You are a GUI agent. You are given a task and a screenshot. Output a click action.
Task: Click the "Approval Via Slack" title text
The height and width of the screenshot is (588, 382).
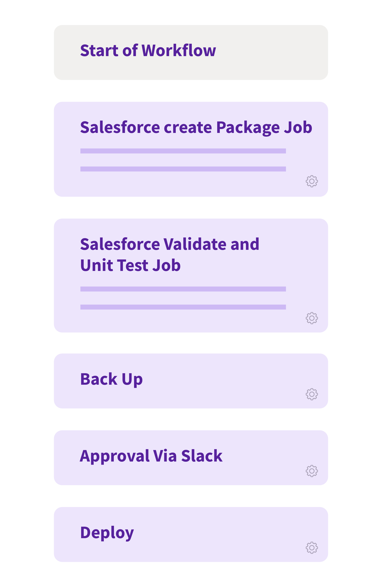pos(151,456)
